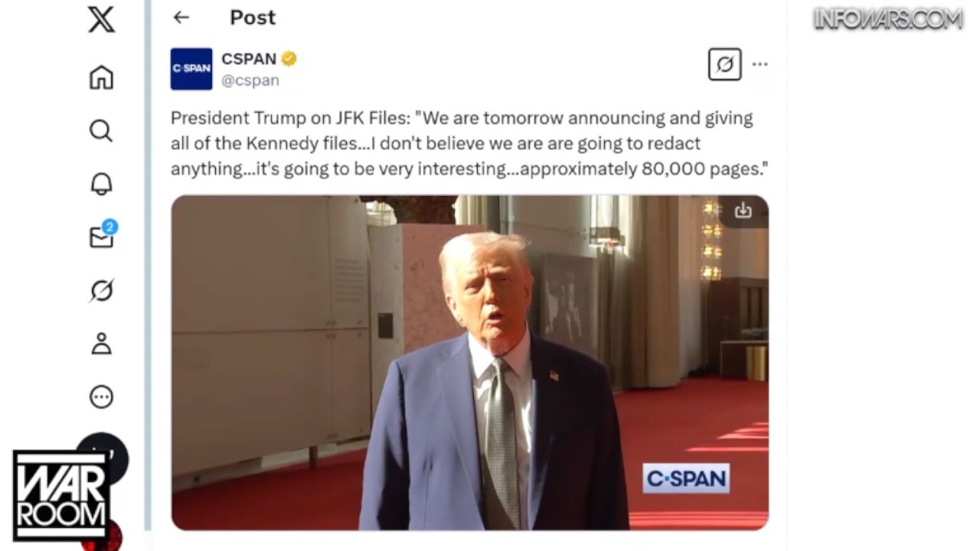Play the Trump JFK files video
Viewport: 980px width, 551px height.
pyautogui.click(x=469, y=363)
